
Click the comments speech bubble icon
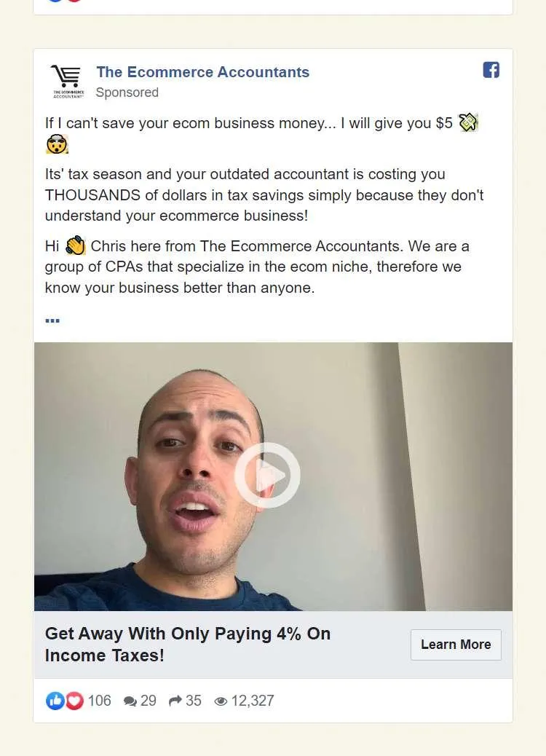pyautogui.click(x=130, y=701)
